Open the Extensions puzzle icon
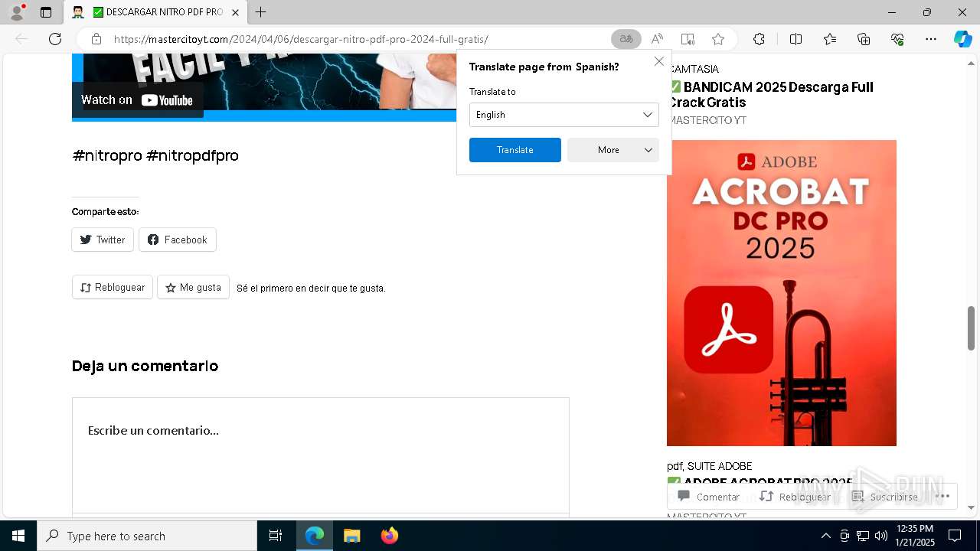980x551 pixels. (x=759, y=39)
